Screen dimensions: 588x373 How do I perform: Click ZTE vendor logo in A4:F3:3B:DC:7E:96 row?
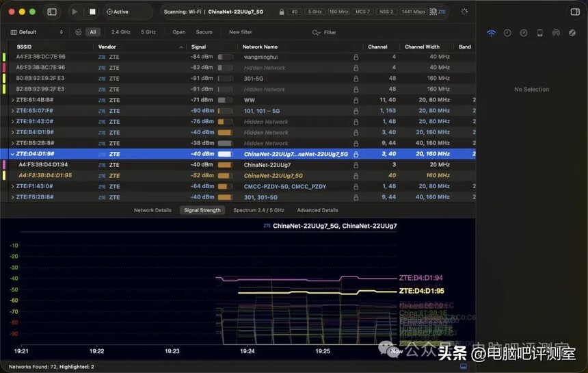102,57
